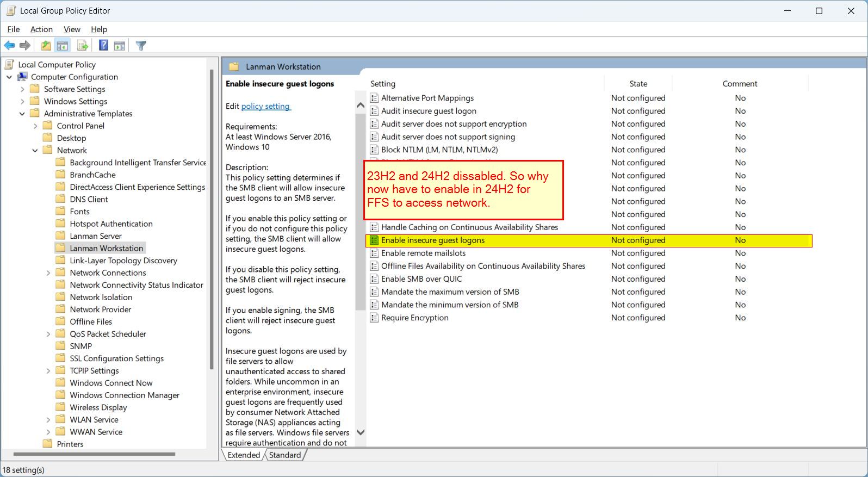The image size is (868, 477).
Task: Click the Forward arrow toolbar icon
Action: pyautogui.click(x=25, y=46)
